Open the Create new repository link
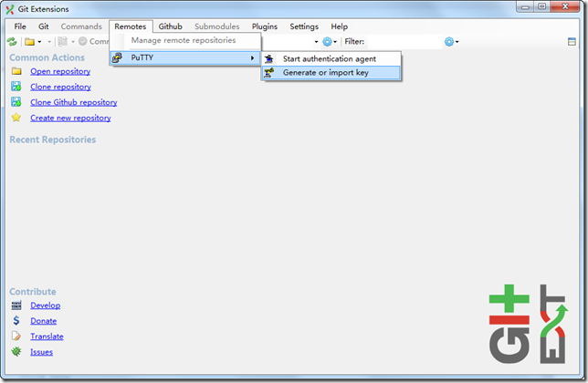Viewport: 588px width, 383px height. 70,118
